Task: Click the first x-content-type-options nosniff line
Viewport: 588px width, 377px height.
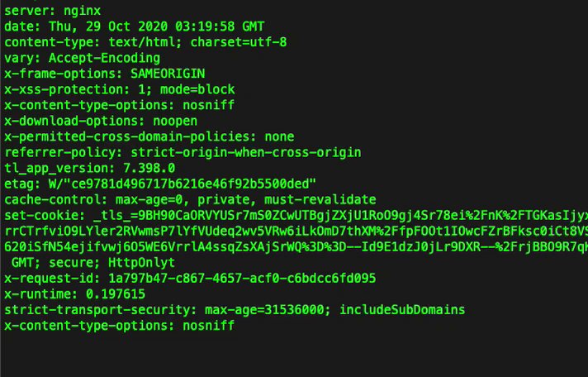Action: tap(120, 105)
